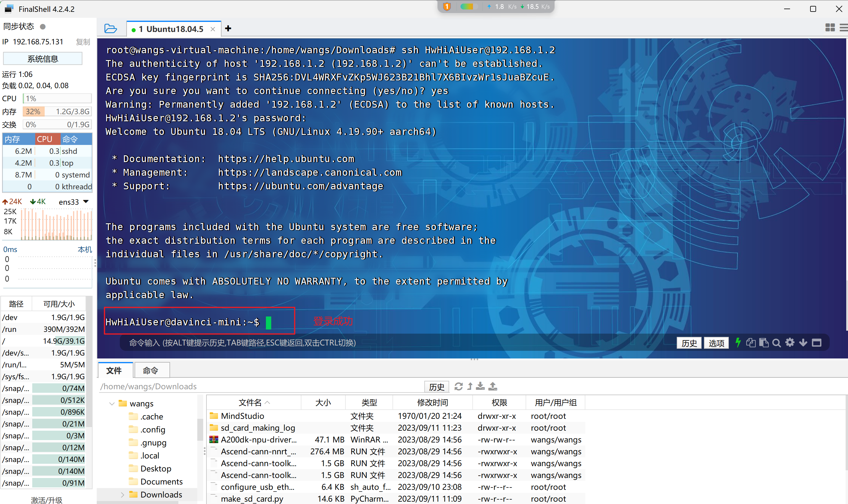Click the /home/wangs/Downloads path field
Screen dimensions: 848x504
pos(261,387)
